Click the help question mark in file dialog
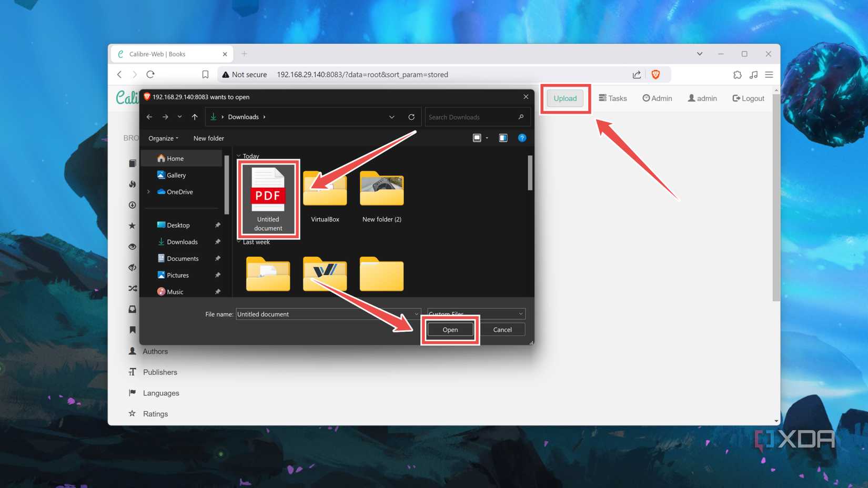This screenshot has height=488, width=868. click(x=522, y=138)
